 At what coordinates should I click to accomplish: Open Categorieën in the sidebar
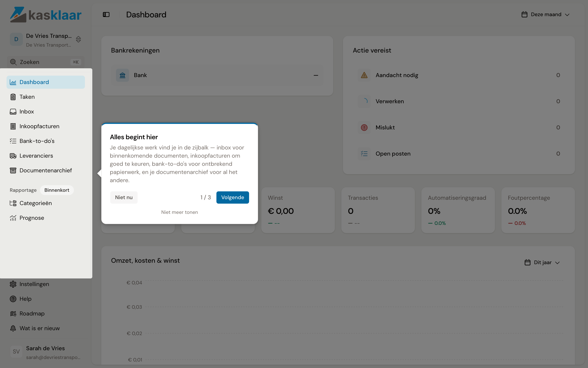click(x=46, y=203)
